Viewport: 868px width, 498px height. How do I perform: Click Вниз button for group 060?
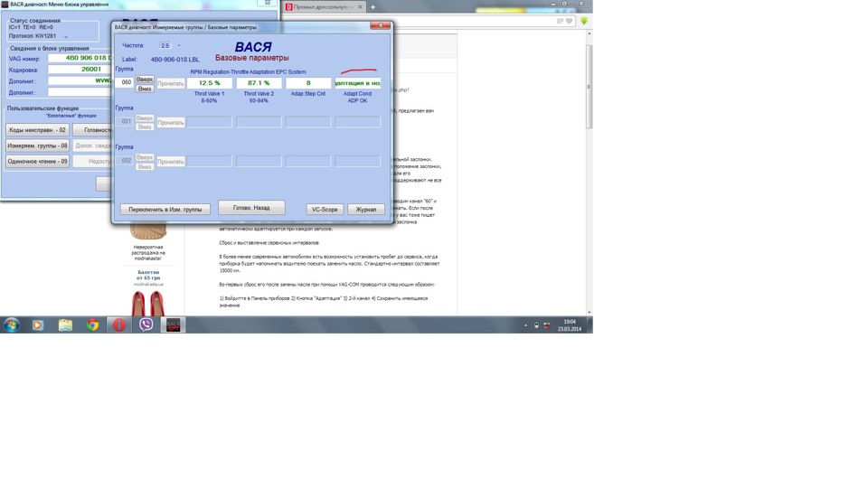(145, 89)
